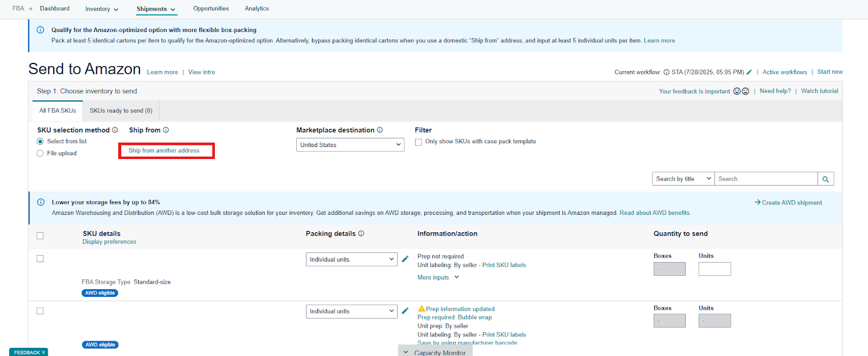Click info icon next to SKU selection method

coord(115,130)
